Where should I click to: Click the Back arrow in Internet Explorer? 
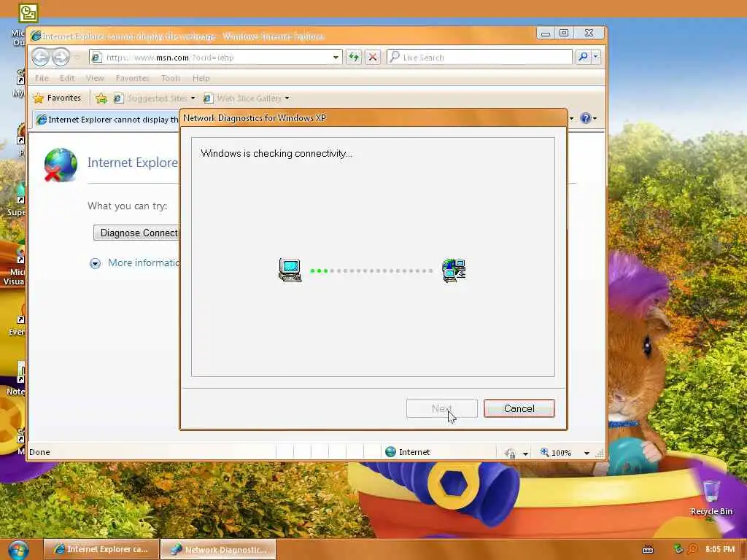point(41,57)
